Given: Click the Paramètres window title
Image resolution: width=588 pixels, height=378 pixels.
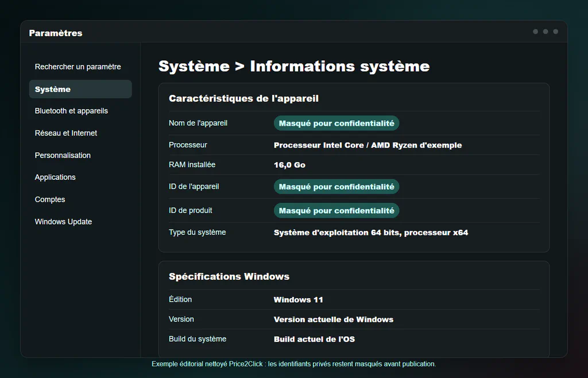Looking at the screenshot, I should point(56,33).
